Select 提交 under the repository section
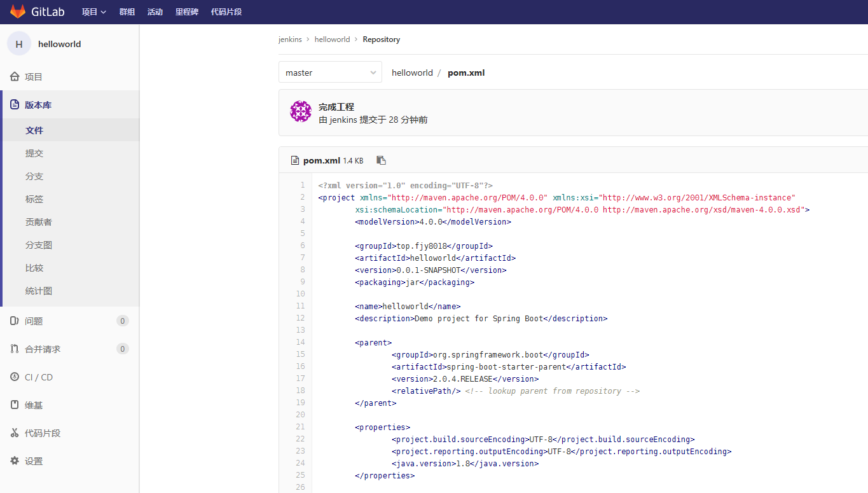This screenshot has width=868, height=493. tap(34, 153)
